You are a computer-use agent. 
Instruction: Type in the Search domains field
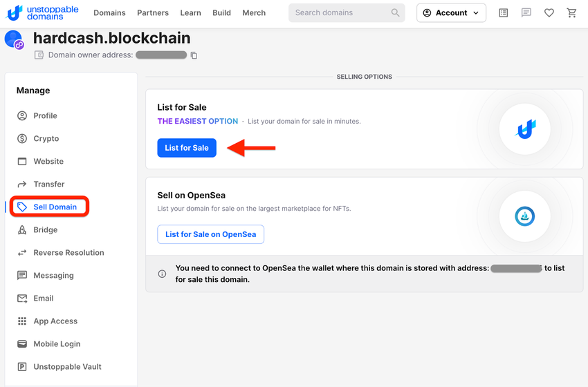(339, 12)
